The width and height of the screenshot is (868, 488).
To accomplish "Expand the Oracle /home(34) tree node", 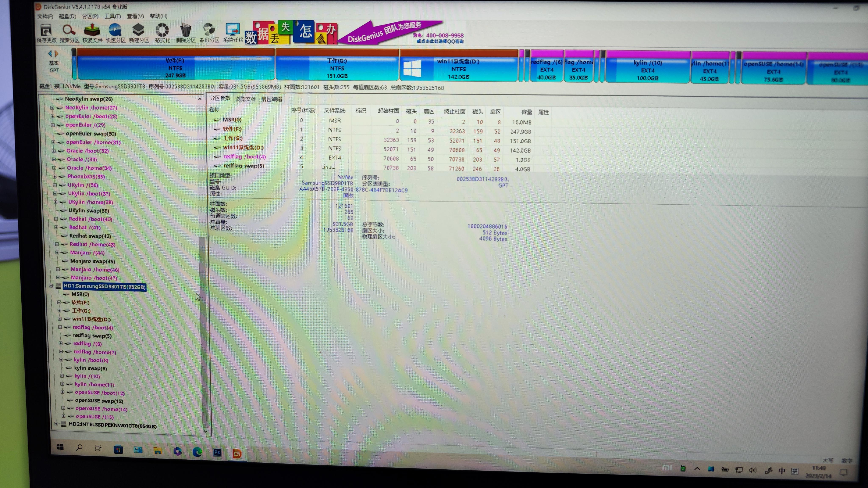I will 54,168.
